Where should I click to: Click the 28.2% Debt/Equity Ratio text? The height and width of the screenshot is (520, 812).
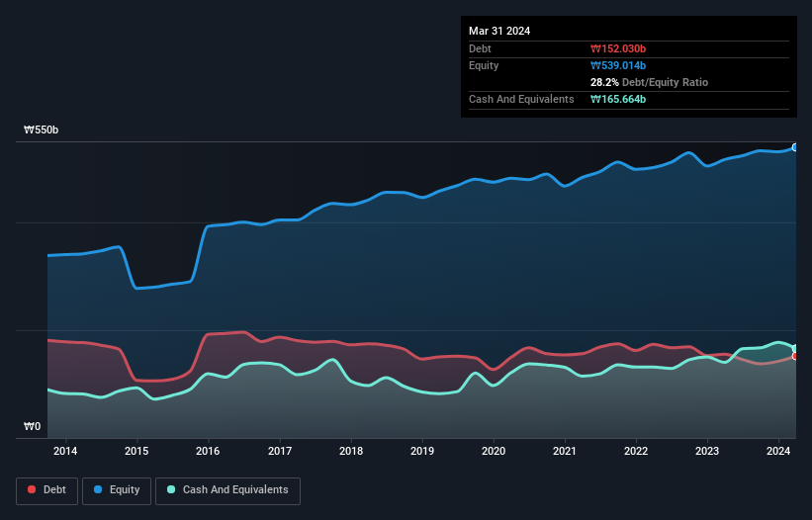(649, 82)
